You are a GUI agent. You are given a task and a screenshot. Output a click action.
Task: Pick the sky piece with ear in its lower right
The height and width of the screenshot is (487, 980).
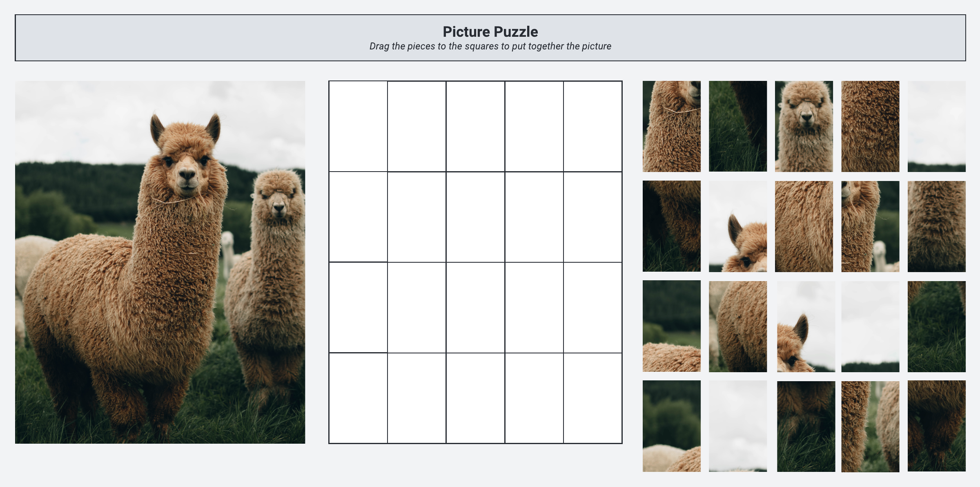coord(738,226)
